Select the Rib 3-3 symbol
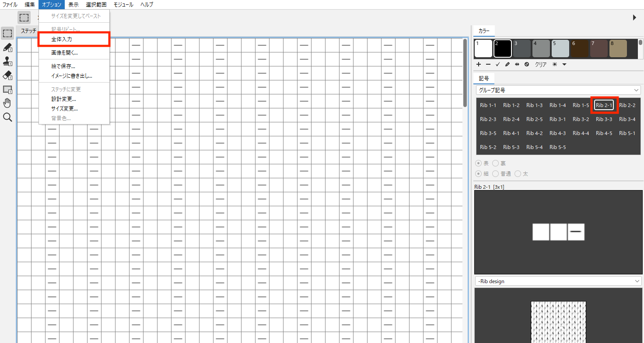The width and height of the screenshot is (644, 343). pos(604,119)
